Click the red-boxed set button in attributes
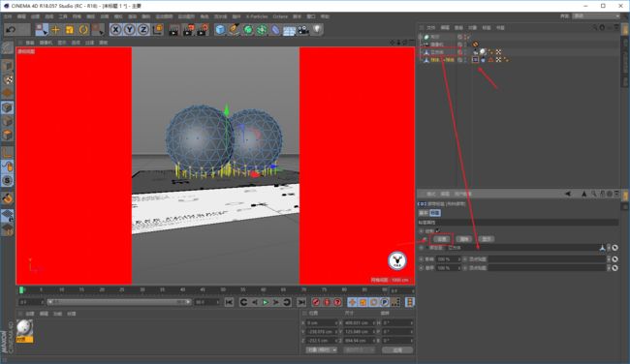Image resolution: width=630 pixels, height=364 pixels. tap(442, 239)
